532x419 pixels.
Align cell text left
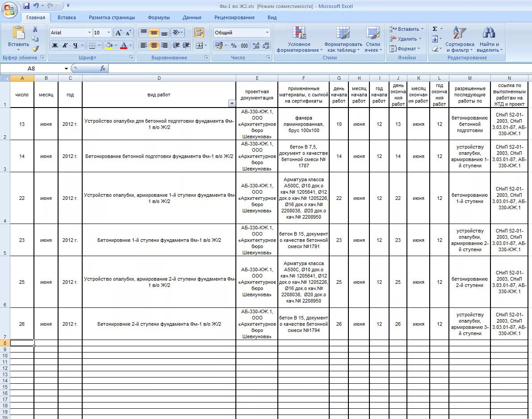(x=144, y=45)
